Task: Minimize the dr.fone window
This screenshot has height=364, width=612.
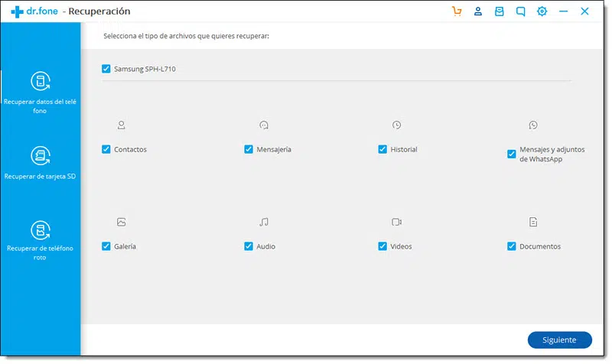Action: tap(563, 11)
